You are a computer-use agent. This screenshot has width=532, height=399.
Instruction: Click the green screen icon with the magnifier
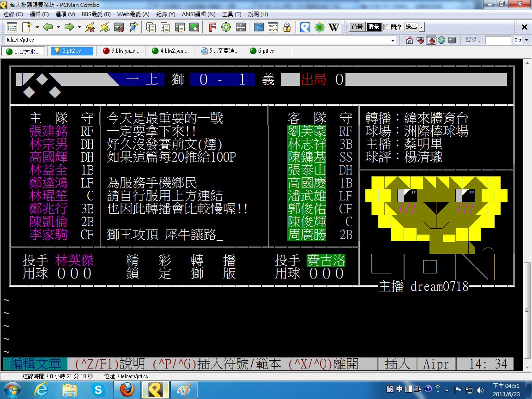194,27
